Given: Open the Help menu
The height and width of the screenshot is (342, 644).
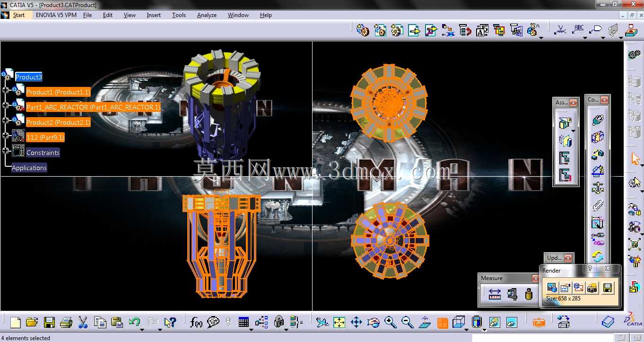Looking at the screenshot, I should 266,15.
